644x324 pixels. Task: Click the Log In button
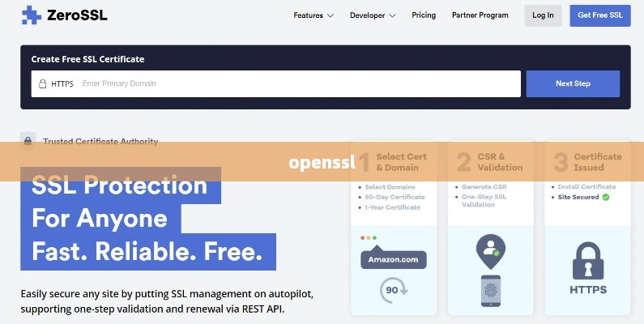click(x=543, y=15)
